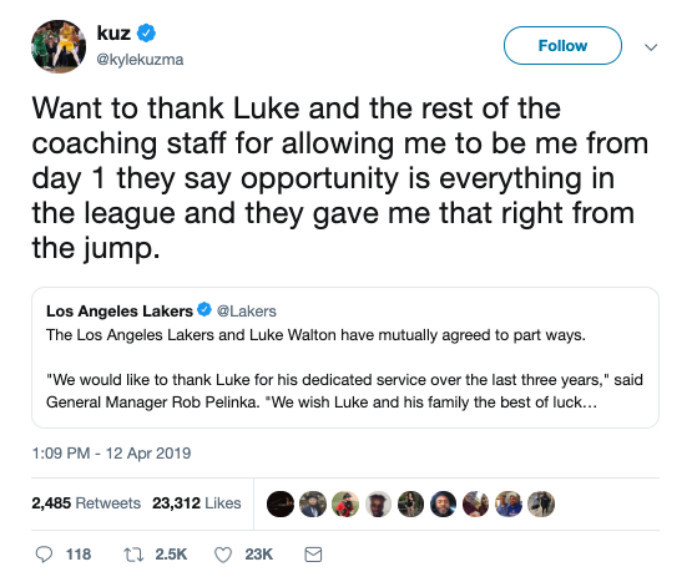This screenshot has width=692, height=577.
Task: Click the first liker avatar in the row
Action: click(x=282, y=503)
